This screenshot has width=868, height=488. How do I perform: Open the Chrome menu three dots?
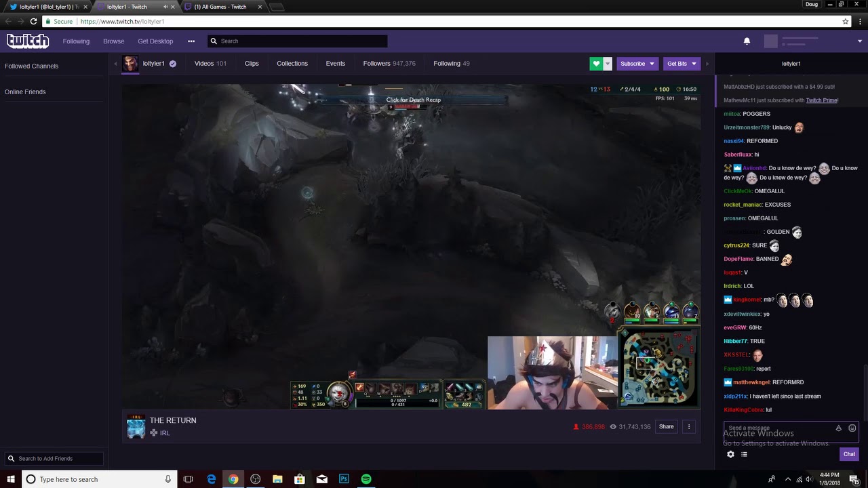859,22
